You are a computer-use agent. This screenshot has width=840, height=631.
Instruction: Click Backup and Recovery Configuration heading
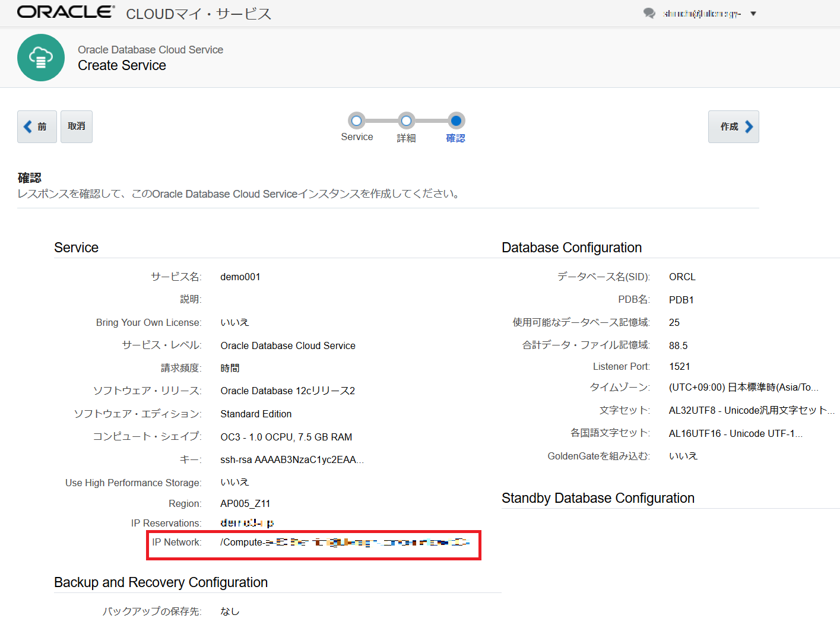click(x=161, y=582)
